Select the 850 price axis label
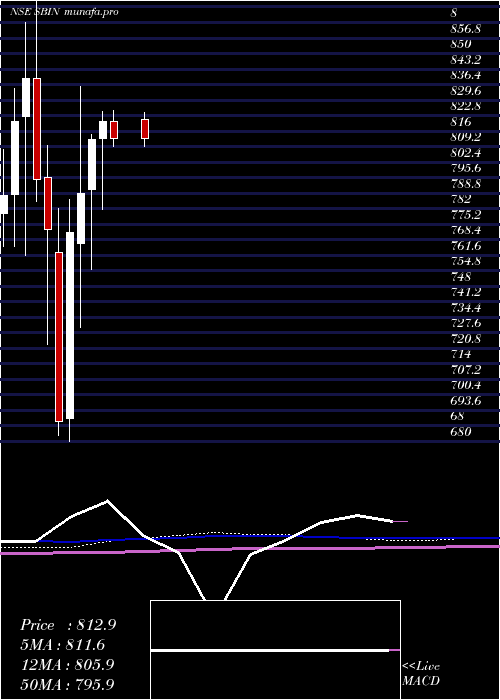This screenshot has width=500, height=700. 461,44
